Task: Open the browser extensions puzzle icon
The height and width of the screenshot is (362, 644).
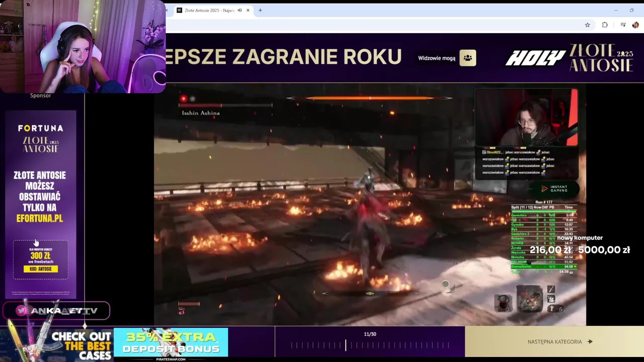Action: [x=605, y=25]
